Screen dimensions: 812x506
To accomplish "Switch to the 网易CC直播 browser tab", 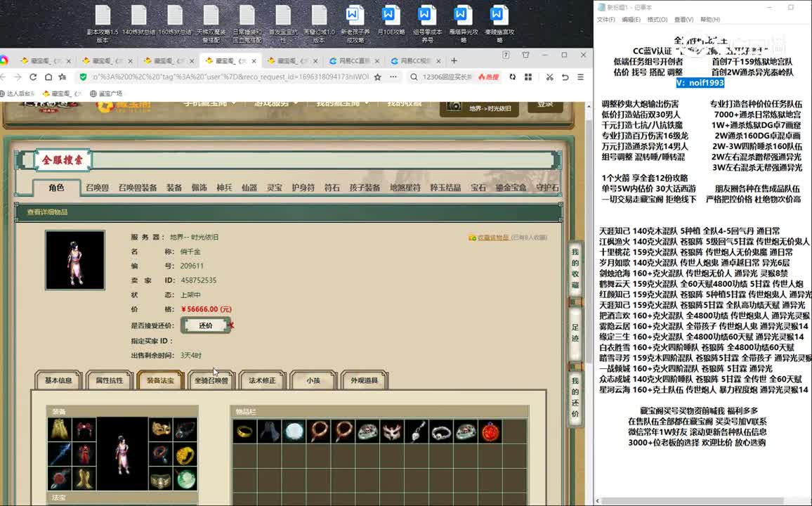I will [x=355, y=60].
